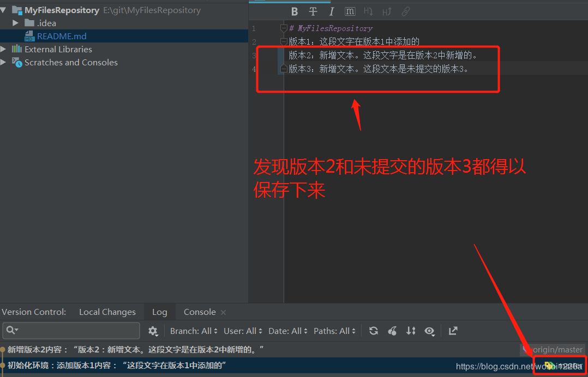Click the inline code Markdown icon
This screenshot has height=377, width=588.
(349, 11)
